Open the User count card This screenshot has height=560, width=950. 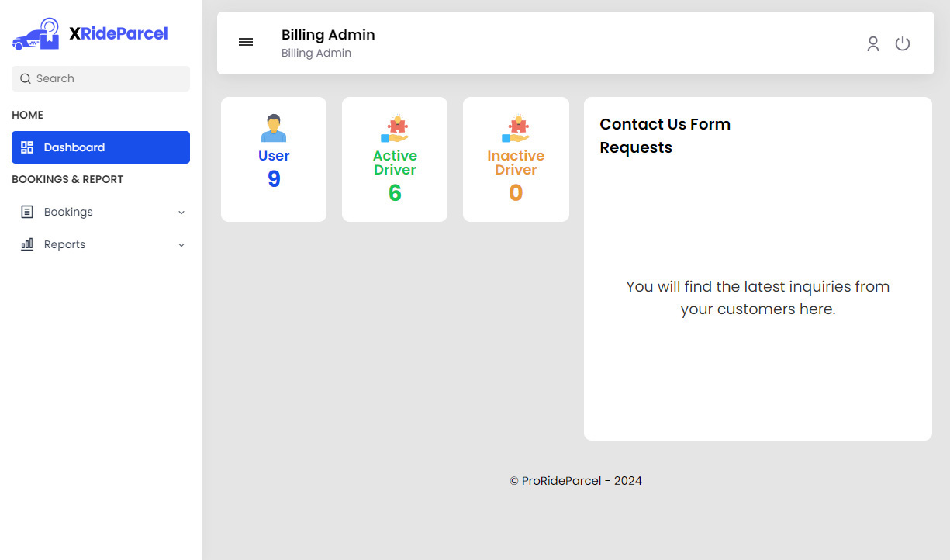pyautogui.click(x=274, y=160)
